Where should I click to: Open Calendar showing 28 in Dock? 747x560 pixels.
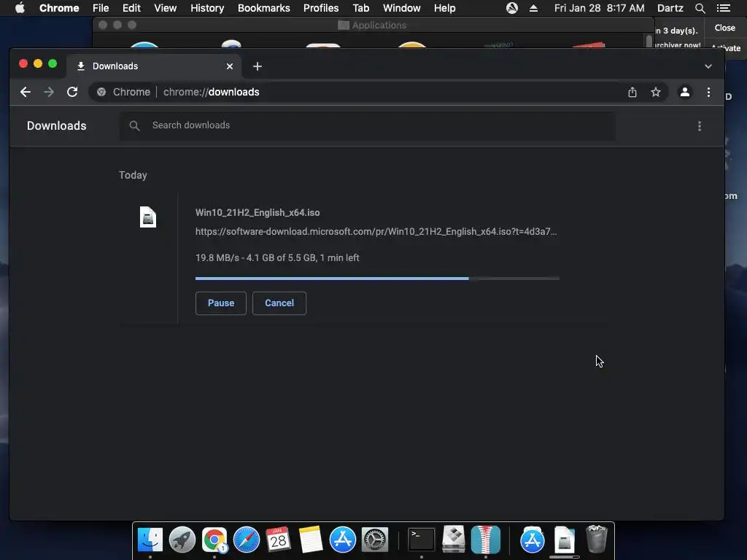[278, 540]
